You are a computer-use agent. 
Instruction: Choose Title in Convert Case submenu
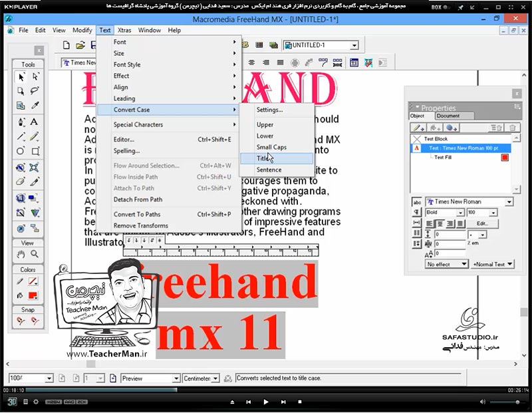[277, 158]
